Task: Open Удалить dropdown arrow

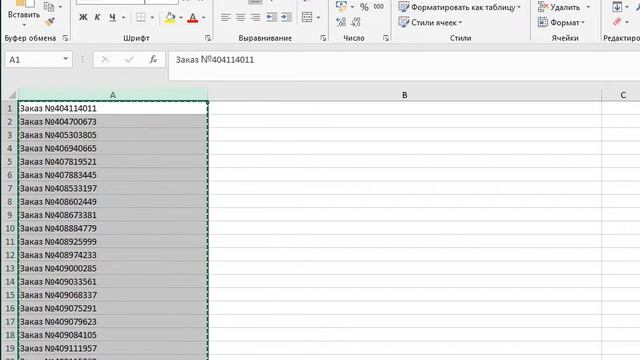Action: point(588,7)
